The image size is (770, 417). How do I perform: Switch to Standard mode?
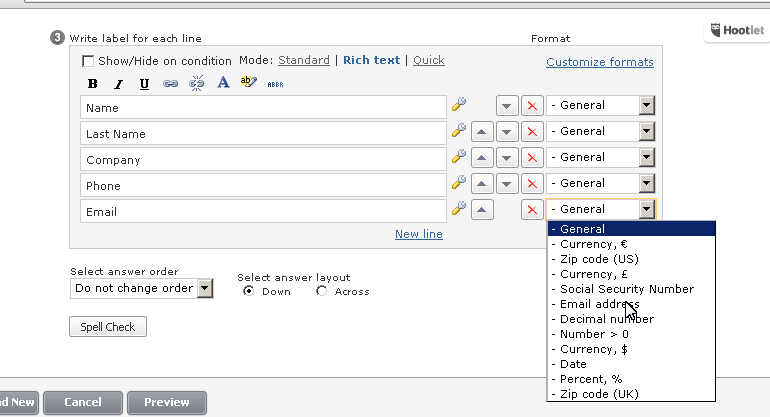pyautogui.click(x=303, y=60)
